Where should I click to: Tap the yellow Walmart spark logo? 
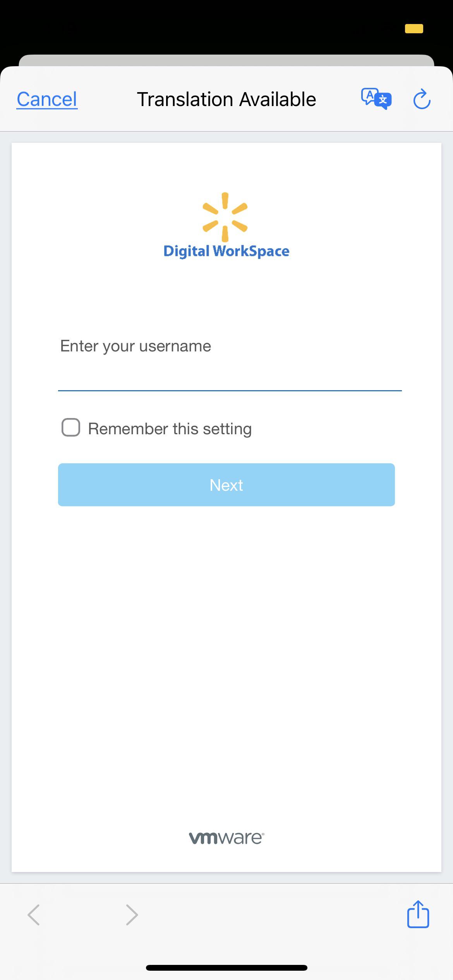pyautogui.click(x=225, y=217)
